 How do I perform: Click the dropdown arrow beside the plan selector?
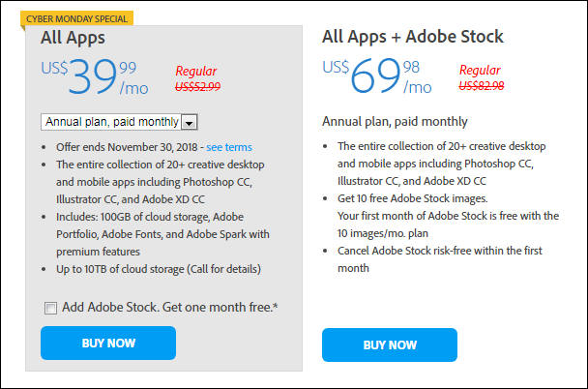[190, 122]
